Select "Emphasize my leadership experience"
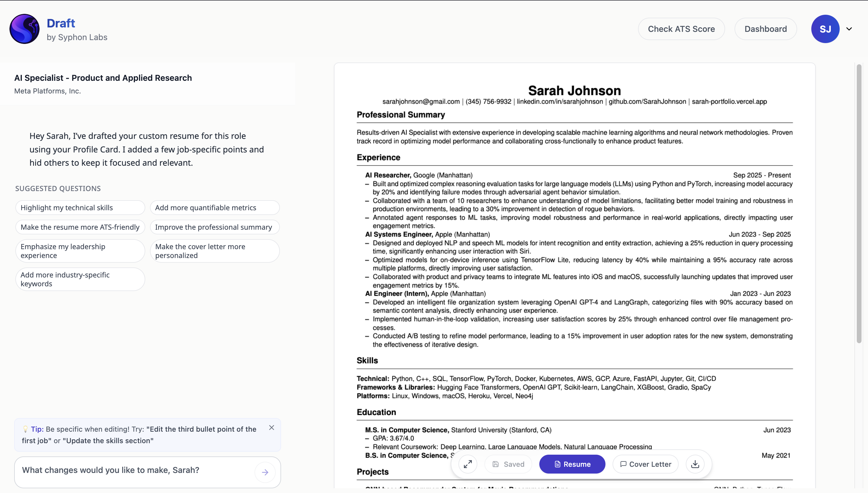Viewport: 868px width, 493px height. (80, 251)
